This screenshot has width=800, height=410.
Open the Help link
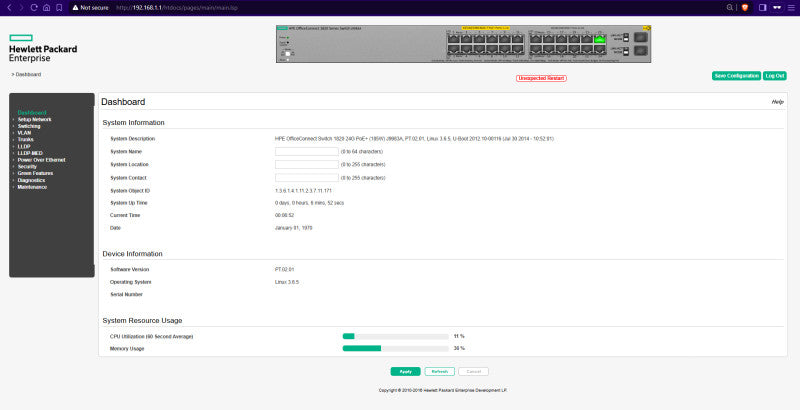click(778, 102)
